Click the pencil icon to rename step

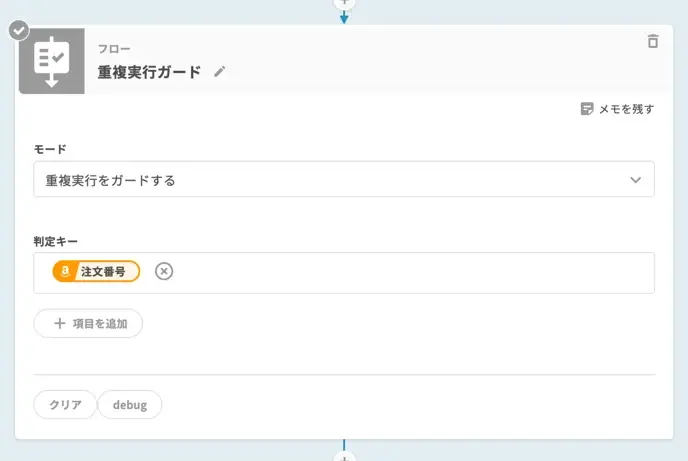[220, 72]
